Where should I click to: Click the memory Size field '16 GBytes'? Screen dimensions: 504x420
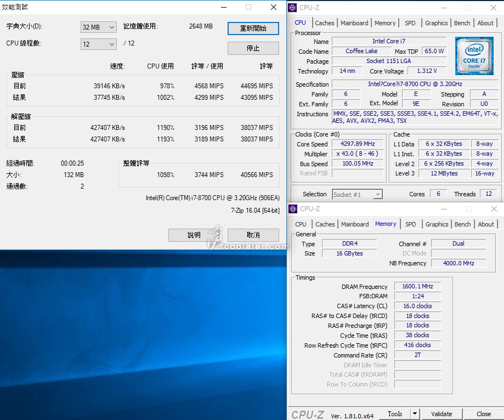click(350, 253)
